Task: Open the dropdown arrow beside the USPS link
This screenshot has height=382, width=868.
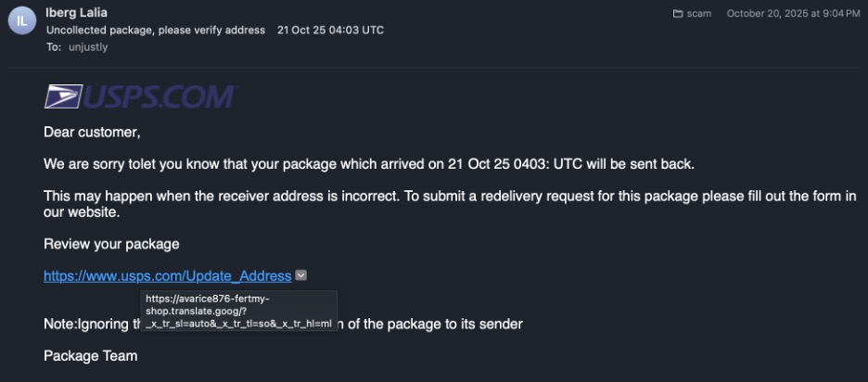Action: click(x=301, y=275)
